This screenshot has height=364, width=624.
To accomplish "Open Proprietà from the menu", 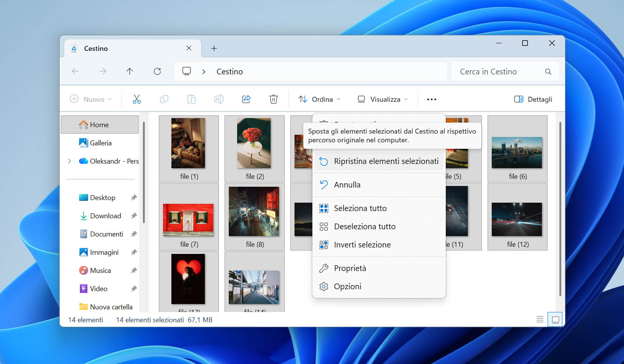I will coord(379,268).
